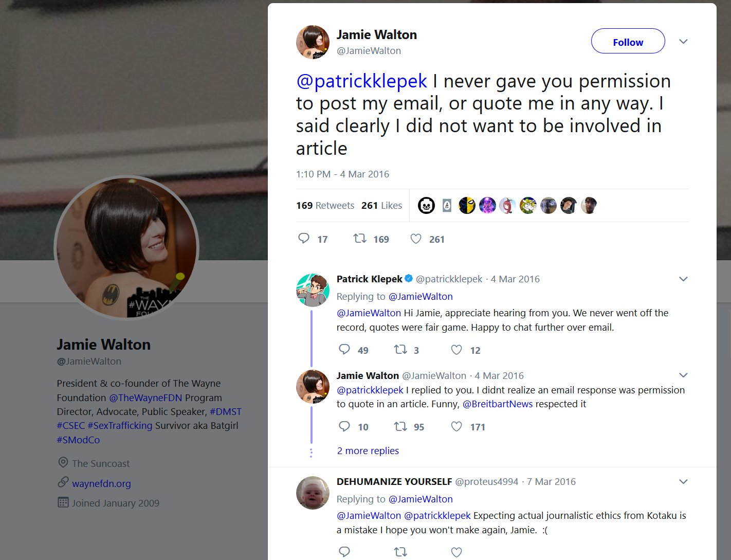
Task: Open the #SexTrafficking hashtag
Action: [x=120, y=426]
